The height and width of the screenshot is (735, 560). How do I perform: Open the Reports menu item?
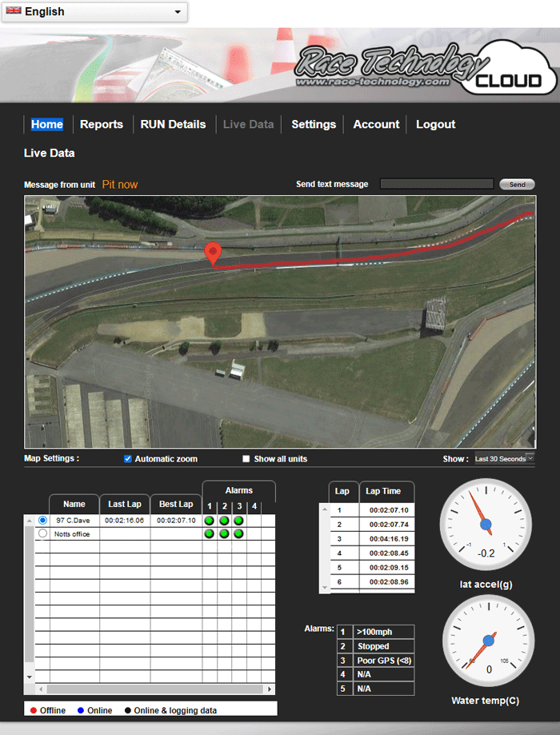pyautogui.click(x=102, y=124)
